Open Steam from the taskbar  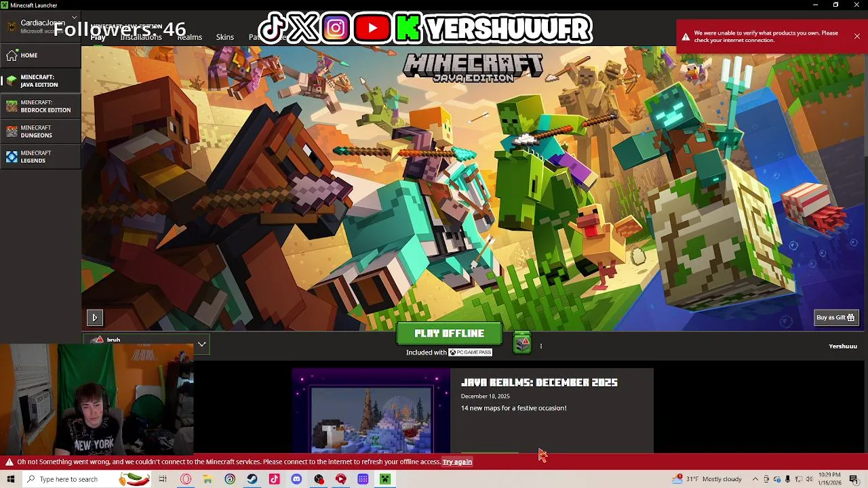252,479
